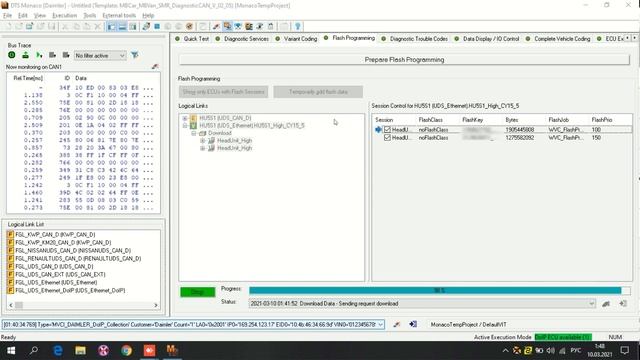Switch to the Diagnostic Services tab

click(x=242, y=39)
